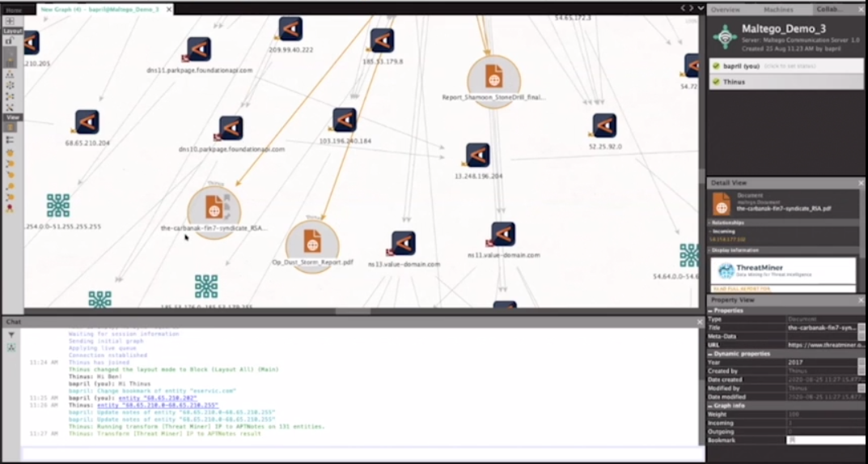The image size is (868, 464).
Task: Click the 209.99.40.222 entity icon
Action: coord(290,29)
